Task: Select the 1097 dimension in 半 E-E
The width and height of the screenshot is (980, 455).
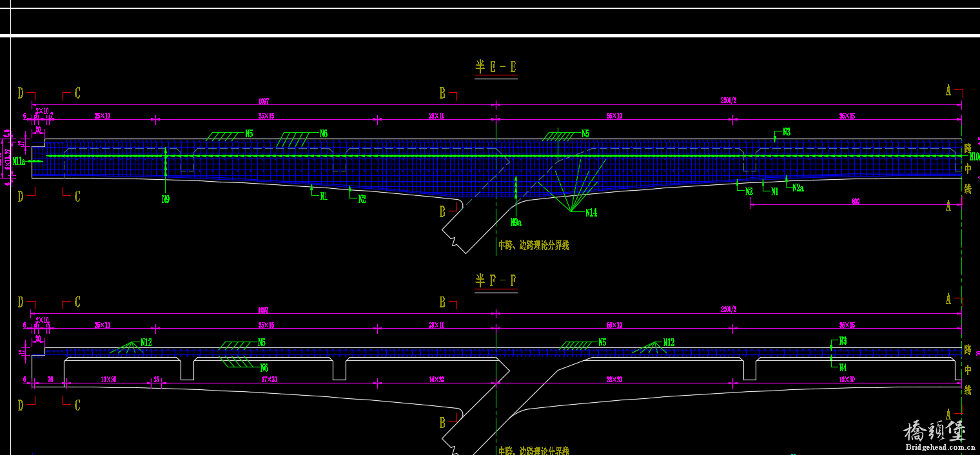Action: [x=263, y=101]
